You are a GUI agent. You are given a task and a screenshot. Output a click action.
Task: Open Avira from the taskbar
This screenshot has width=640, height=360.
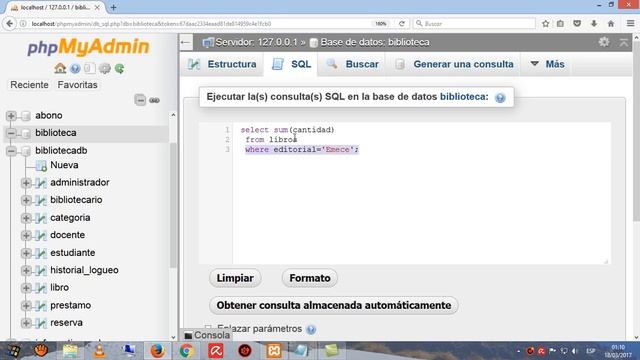tap(216, 351)
